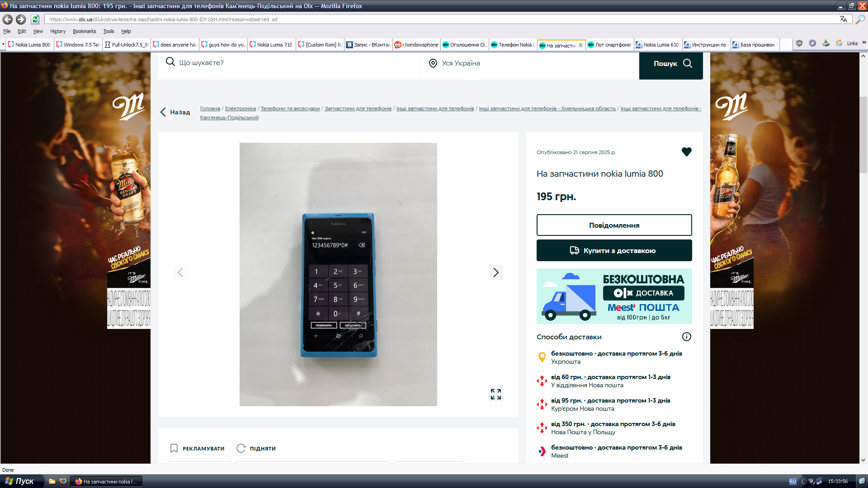Toggle the favorite heart on the listing

[x=686, y=152]
